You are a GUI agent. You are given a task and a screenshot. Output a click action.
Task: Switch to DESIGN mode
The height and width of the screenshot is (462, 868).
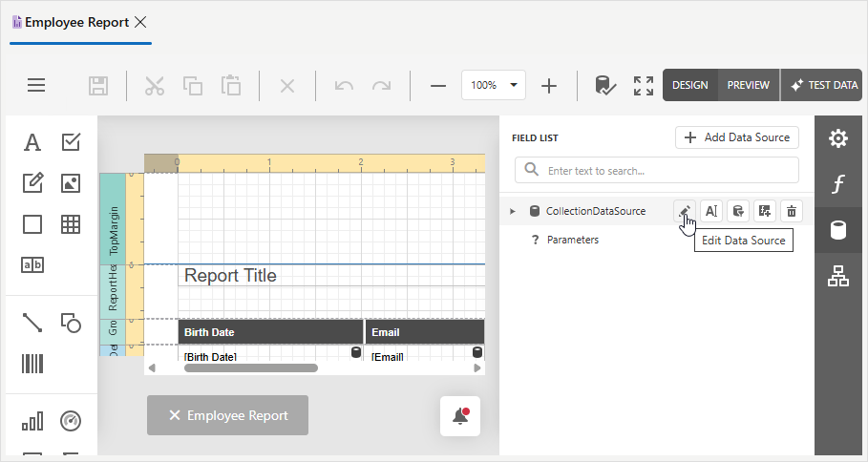(x=689, y=85)
